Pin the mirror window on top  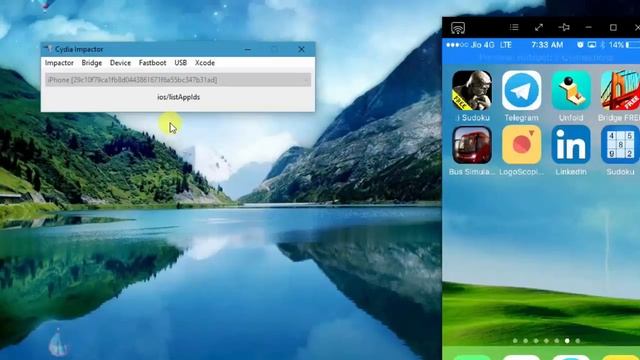tap(564, 27)
